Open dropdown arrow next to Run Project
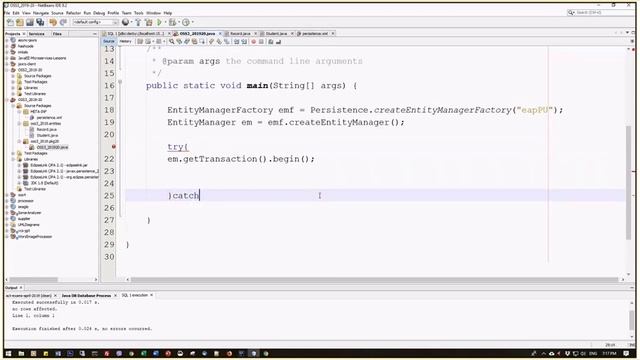This screenshot has width=640, height=360. pyautogui.click(x=165, y=22)
